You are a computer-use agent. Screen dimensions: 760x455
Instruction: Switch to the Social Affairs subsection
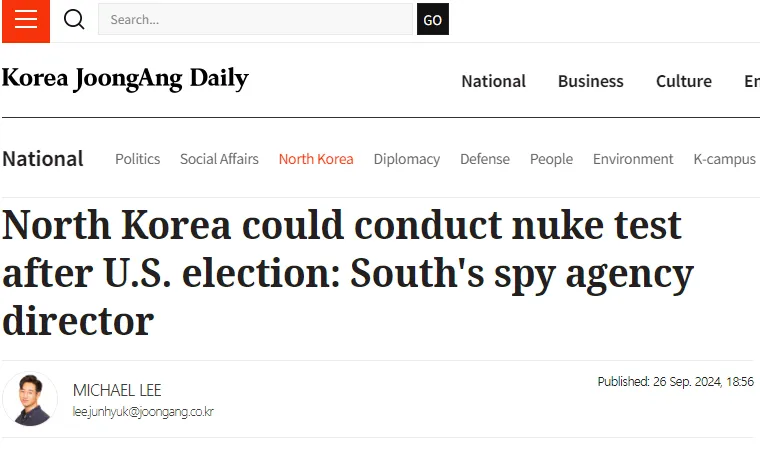(219, 159)
